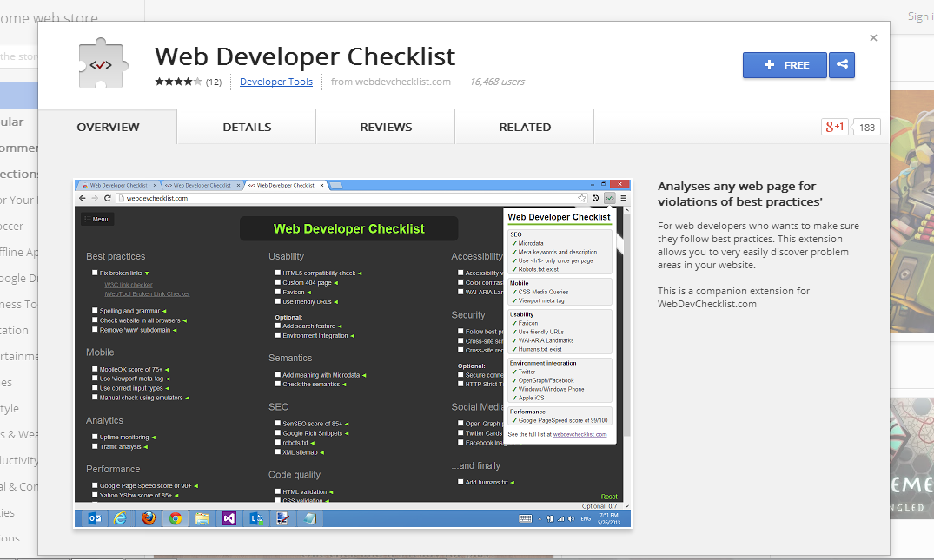Expand hidden icons in the system tray

pyautogui.click(x=539, y=518)
